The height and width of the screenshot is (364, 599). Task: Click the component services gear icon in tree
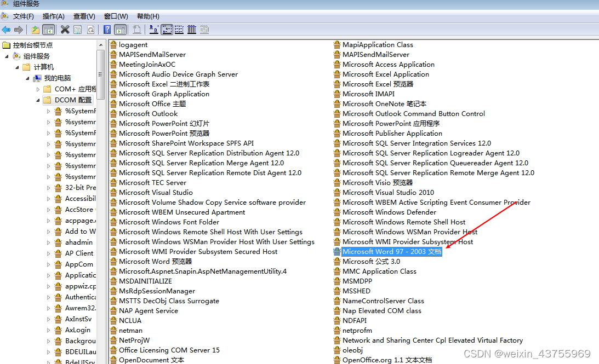16,56
